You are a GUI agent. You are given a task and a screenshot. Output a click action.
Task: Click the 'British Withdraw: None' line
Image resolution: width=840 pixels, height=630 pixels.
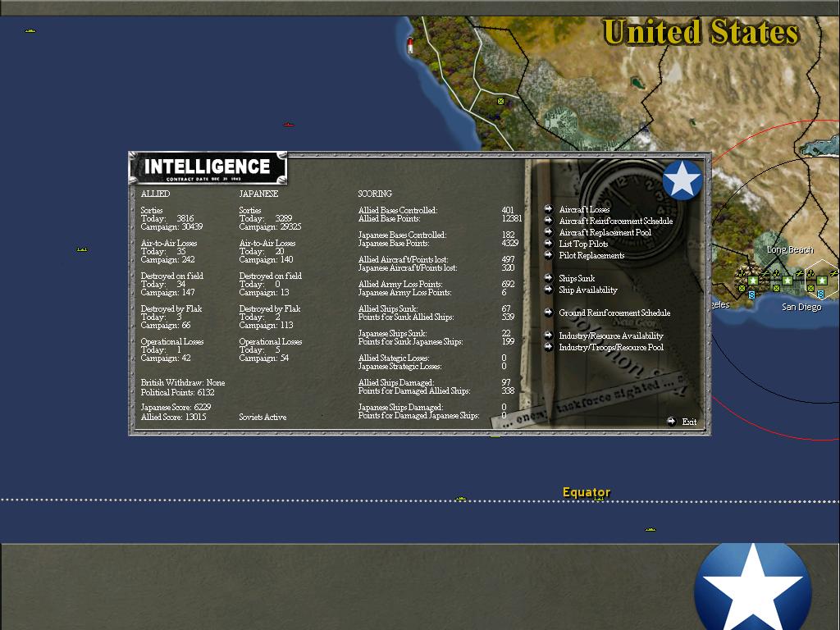[x=183, y=382]
